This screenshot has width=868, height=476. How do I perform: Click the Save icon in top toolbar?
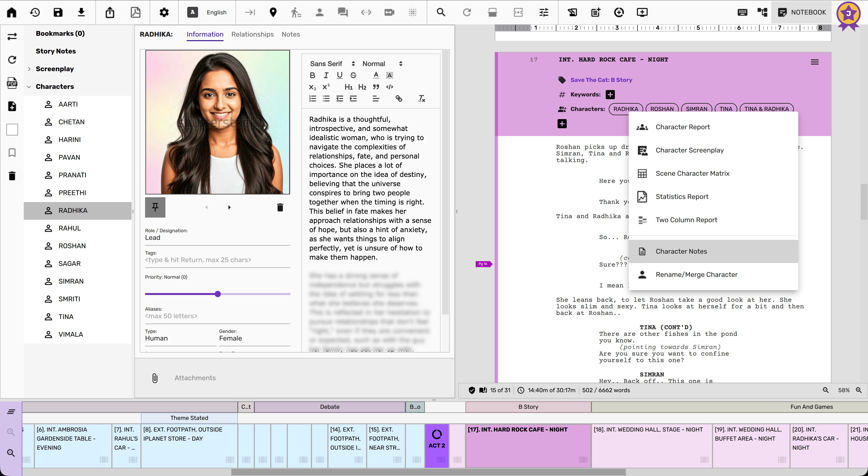click(x=58, y=12)
